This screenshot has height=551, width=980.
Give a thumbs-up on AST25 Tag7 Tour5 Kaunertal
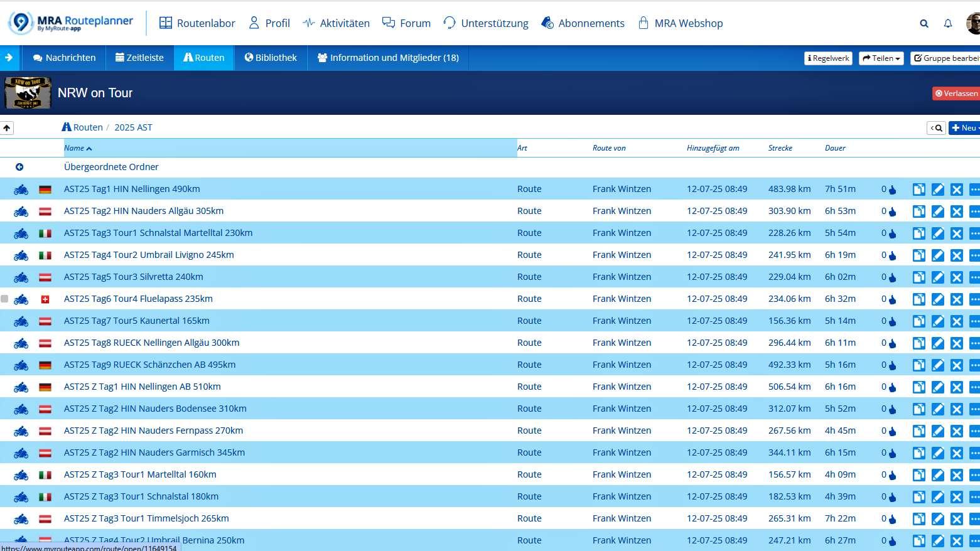[894, 321]
